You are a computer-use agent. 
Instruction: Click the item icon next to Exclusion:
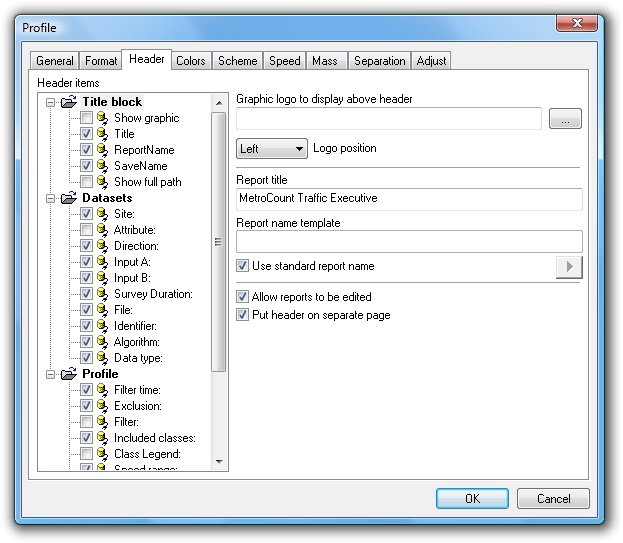103,406
